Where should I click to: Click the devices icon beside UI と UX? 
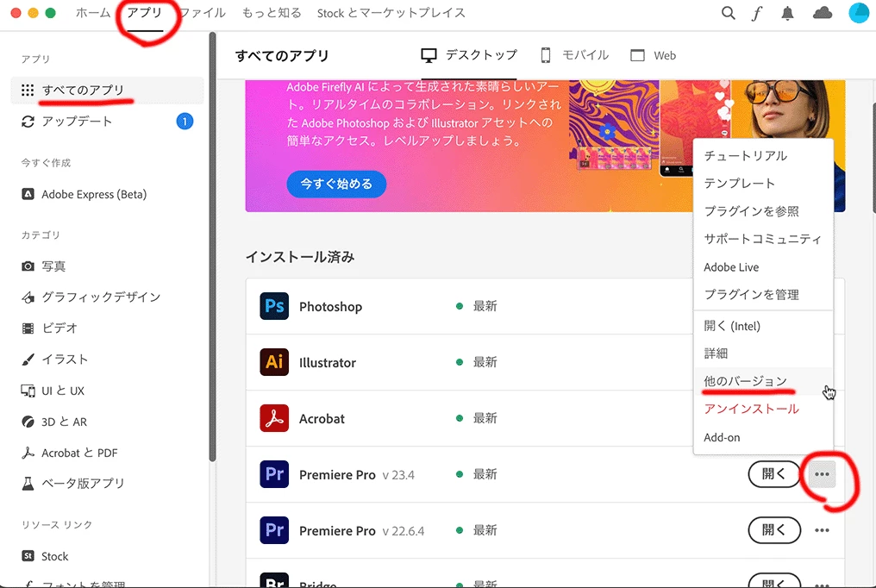28,391
